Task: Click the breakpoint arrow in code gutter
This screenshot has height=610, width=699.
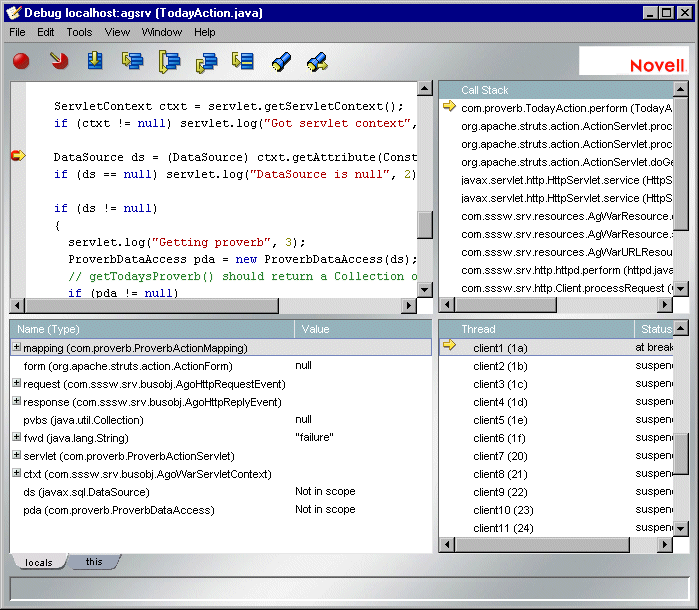Action: click(17, 156)
